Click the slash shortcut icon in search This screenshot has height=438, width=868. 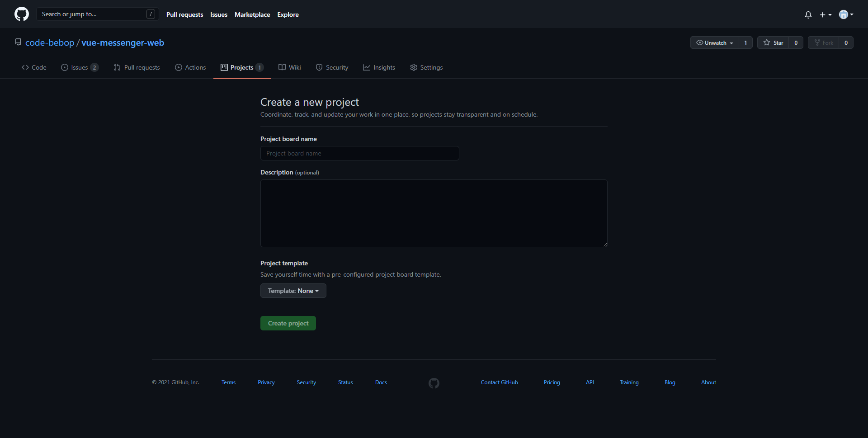[151, 14]
